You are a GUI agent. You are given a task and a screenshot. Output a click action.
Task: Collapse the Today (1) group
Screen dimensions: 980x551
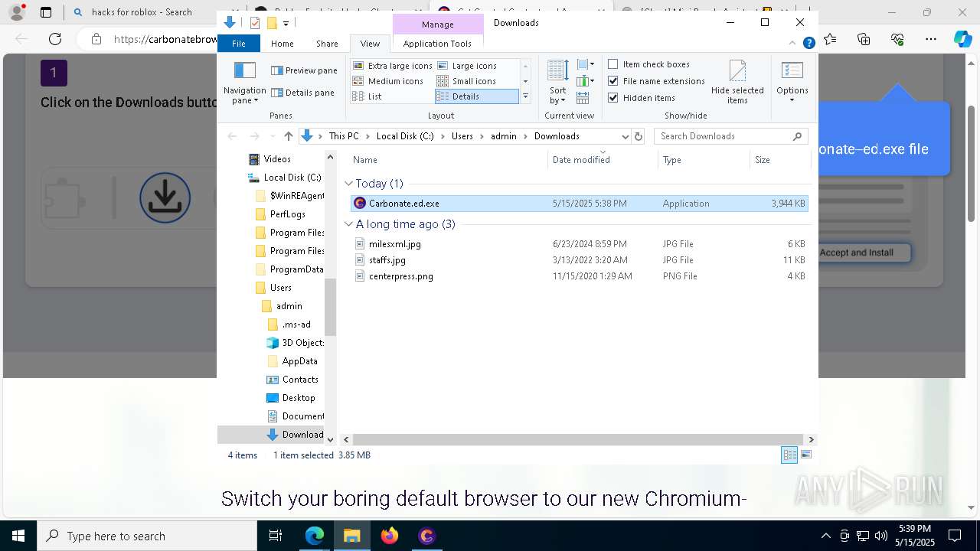pyautogui.click(x=349, y=184)
